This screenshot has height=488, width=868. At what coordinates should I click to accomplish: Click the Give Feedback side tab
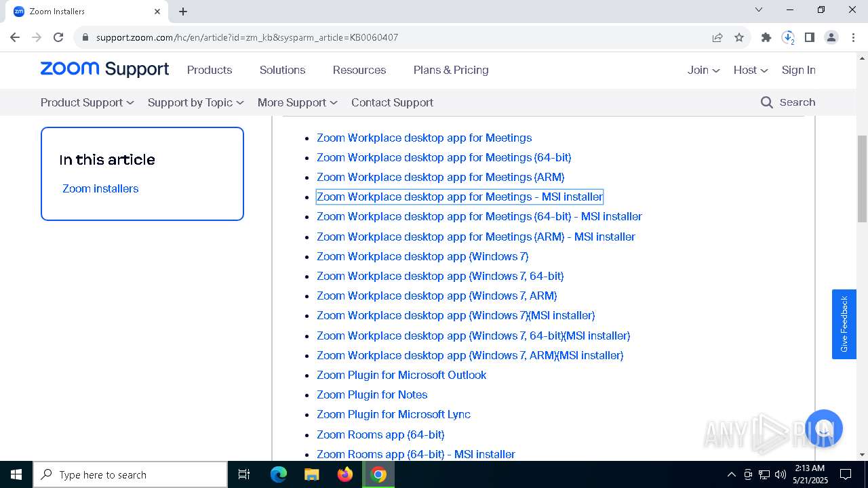[844, 324]
